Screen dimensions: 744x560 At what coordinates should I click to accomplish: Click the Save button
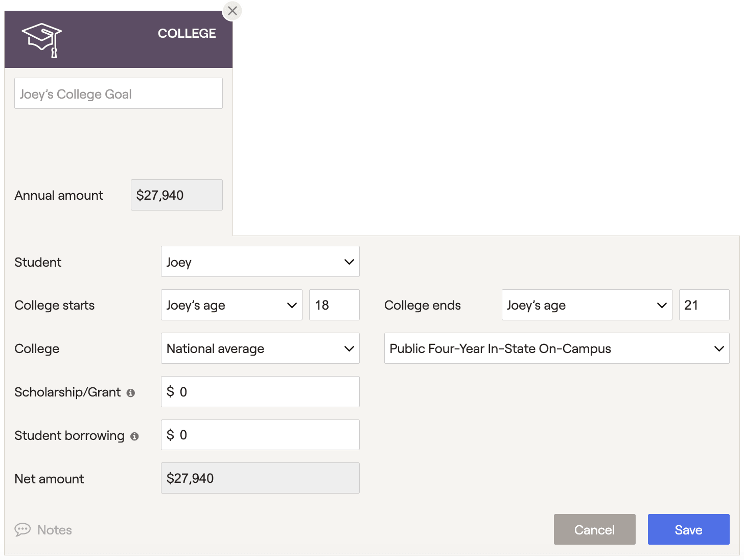pos(688,529)
